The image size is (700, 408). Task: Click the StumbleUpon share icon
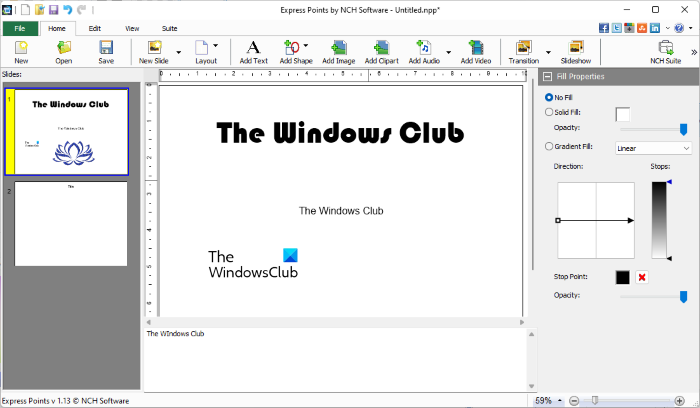point(642,28)
